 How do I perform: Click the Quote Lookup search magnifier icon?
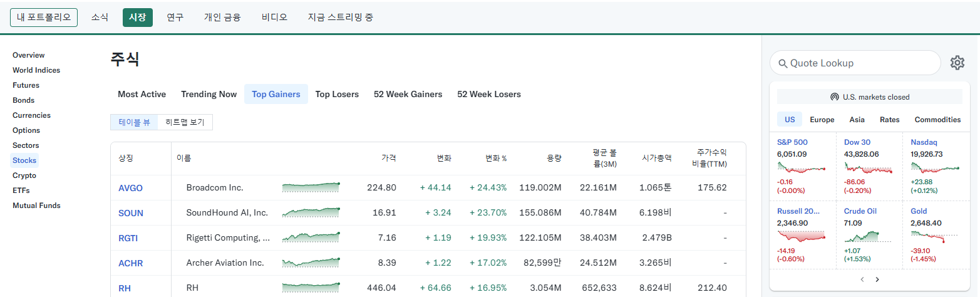coord(782,63)
